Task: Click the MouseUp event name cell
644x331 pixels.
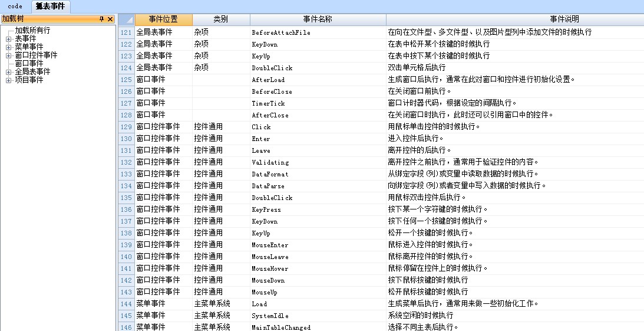Action: pos(318,292)
